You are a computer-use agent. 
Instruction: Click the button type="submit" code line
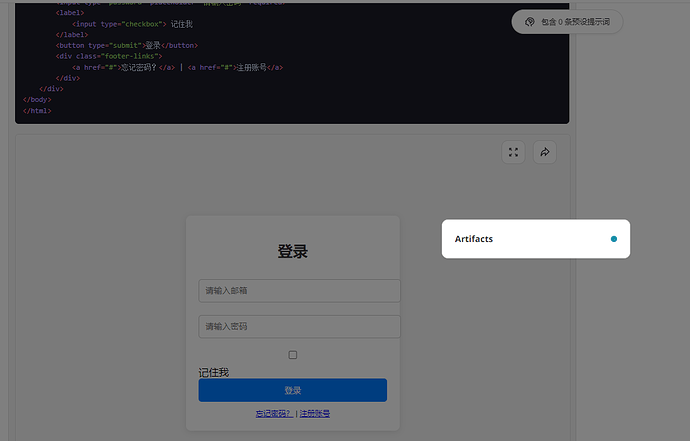click(x=127, y=45)
